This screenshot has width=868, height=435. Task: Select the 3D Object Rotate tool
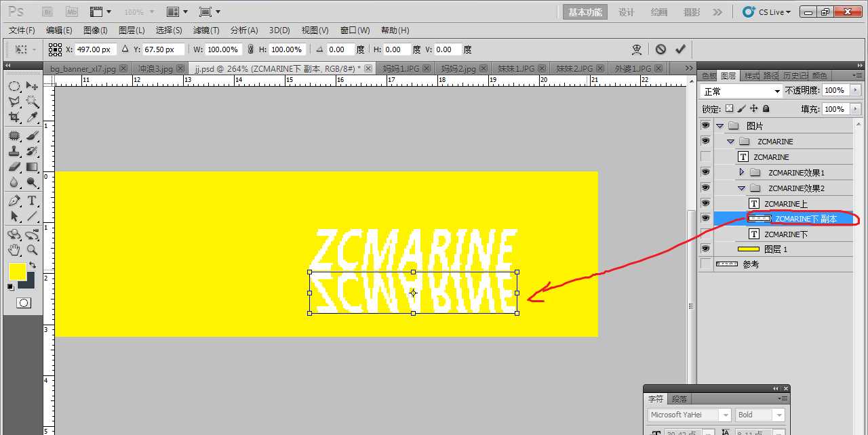point(14,235)
